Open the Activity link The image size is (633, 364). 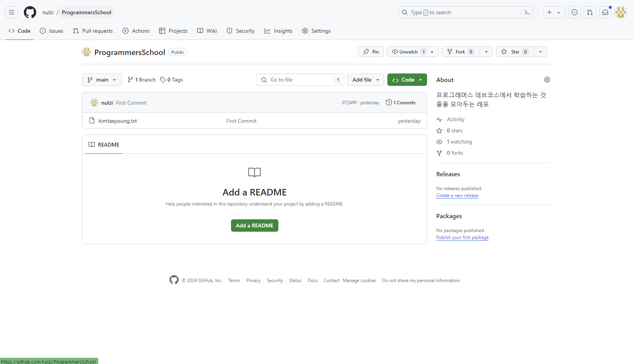tap(450, 119)
